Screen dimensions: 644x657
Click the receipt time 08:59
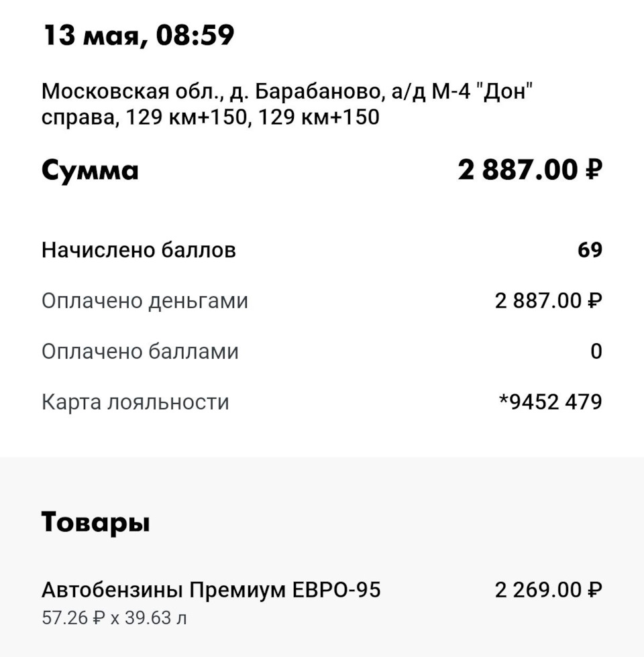point(195,35)
